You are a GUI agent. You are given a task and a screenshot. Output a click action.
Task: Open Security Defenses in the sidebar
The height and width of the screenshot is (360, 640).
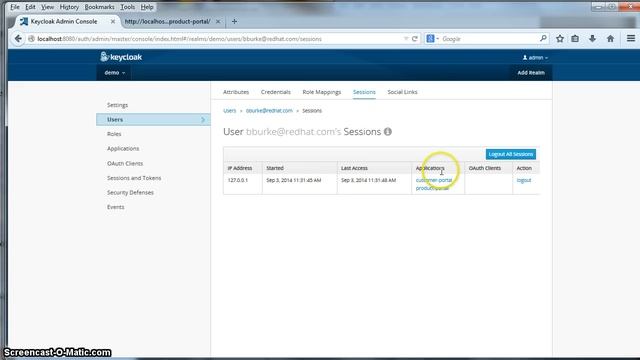tap(130, 192)
